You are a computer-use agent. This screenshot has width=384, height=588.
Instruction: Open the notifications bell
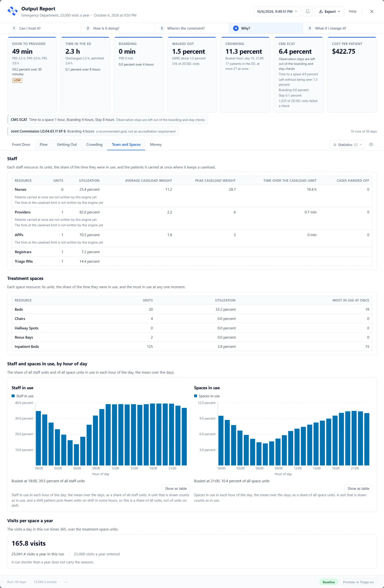click(307, 11)
